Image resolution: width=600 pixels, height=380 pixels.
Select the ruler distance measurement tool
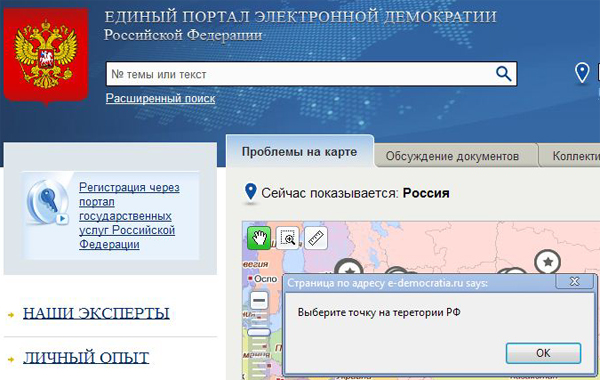[x=316, y=238]
